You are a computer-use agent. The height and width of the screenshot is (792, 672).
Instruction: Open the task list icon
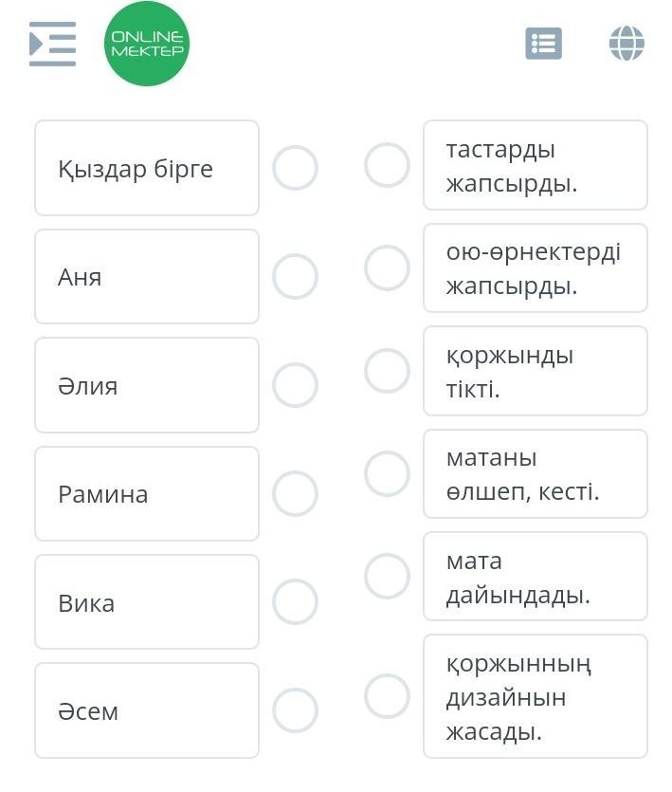(x=543, y=44)
